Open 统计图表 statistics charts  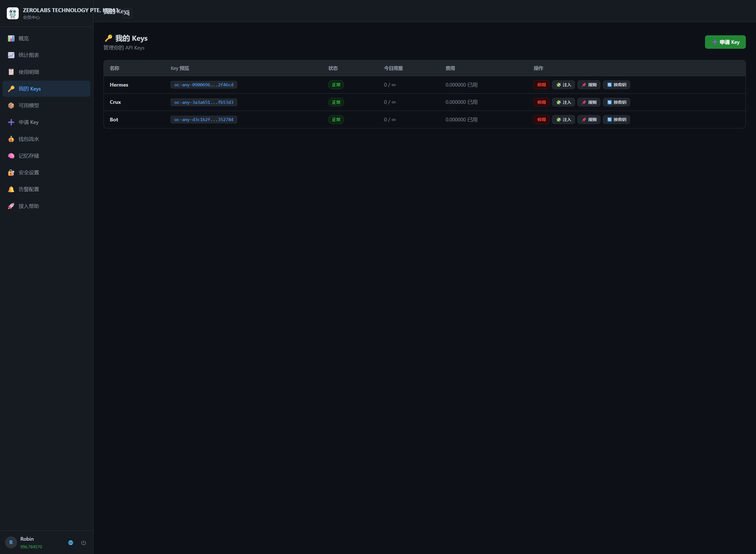click(47, 55)
